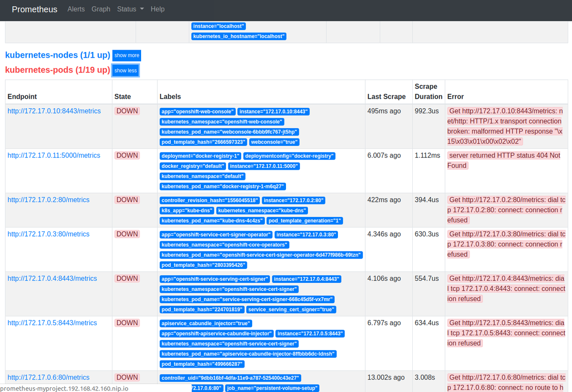
Task: Expand the Status dropdown menu
Action: click(x=131, y=9)
